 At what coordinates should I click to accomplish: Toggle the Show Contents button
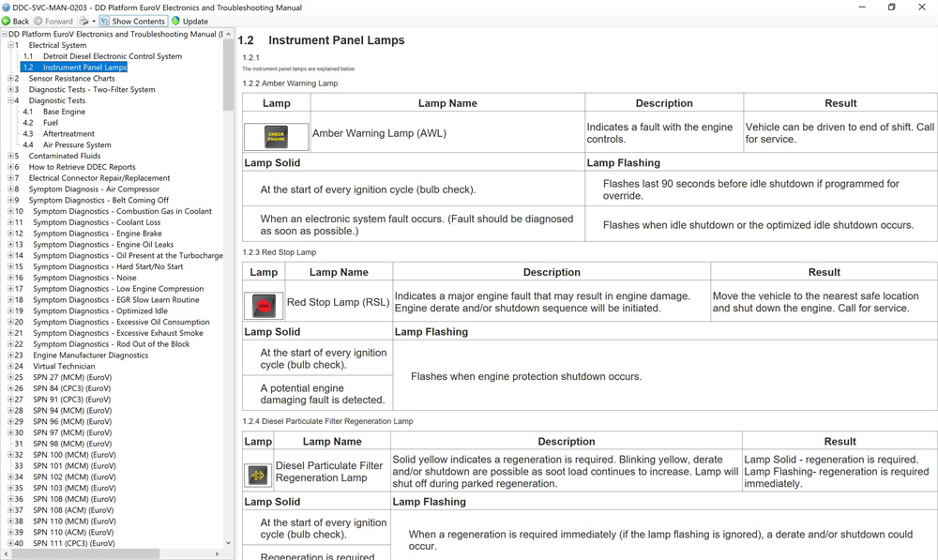[133, 21]
